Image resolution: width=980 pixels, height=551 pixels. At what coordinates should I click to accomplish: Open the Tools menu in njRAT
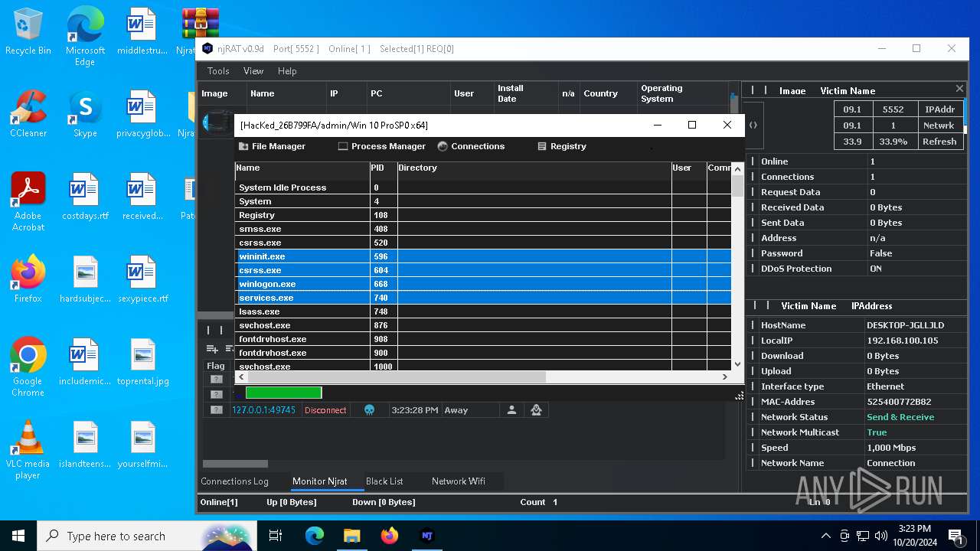pos(218,71)
